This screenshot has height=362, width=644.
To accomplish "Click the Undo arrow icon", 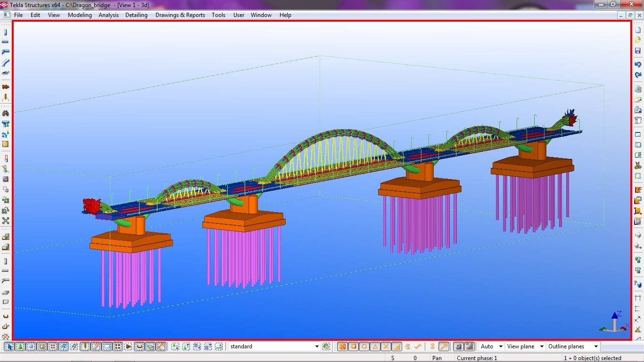I will 638,64.
